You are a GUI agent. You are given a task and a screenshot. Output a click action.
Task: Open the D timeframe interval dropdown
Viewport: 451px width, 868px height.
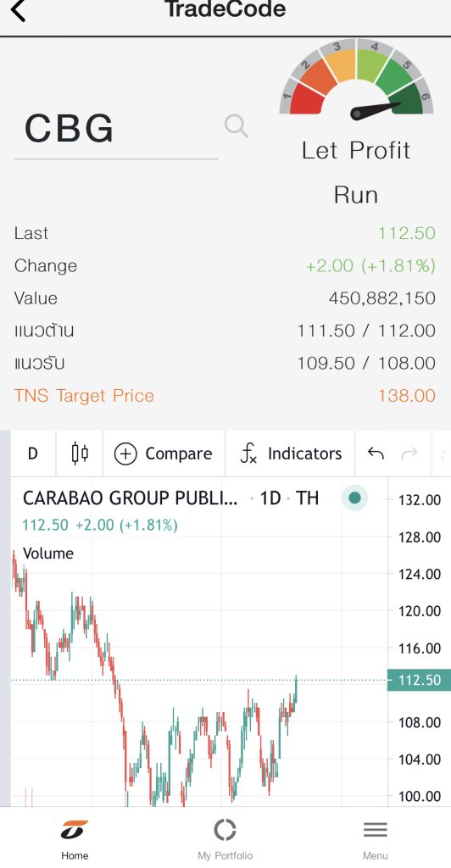pyautogui.click(x=33, y=453)
